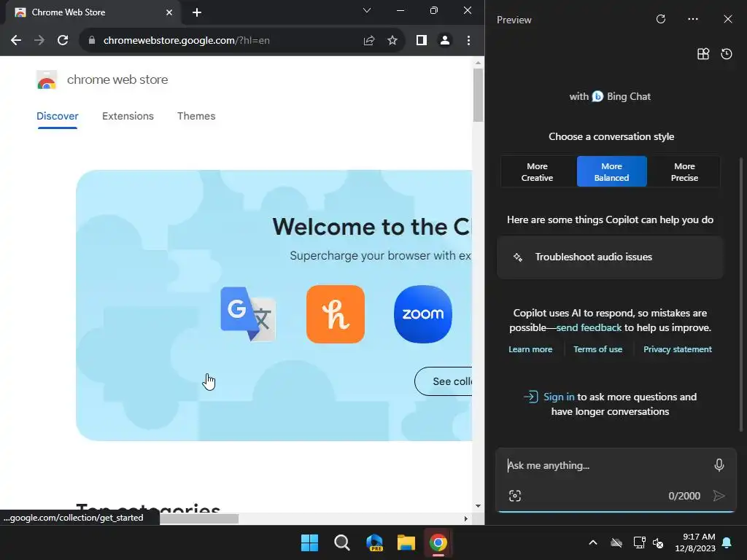Activate Copilot microphone voice input

[x=719, y=465]
